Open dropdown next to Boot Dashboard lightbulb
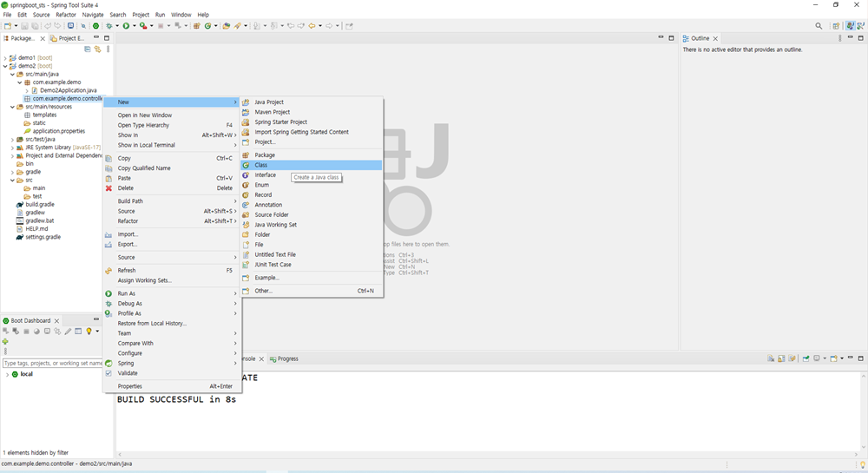Screen dimensions: 868x473 click(x=97, y=332)
